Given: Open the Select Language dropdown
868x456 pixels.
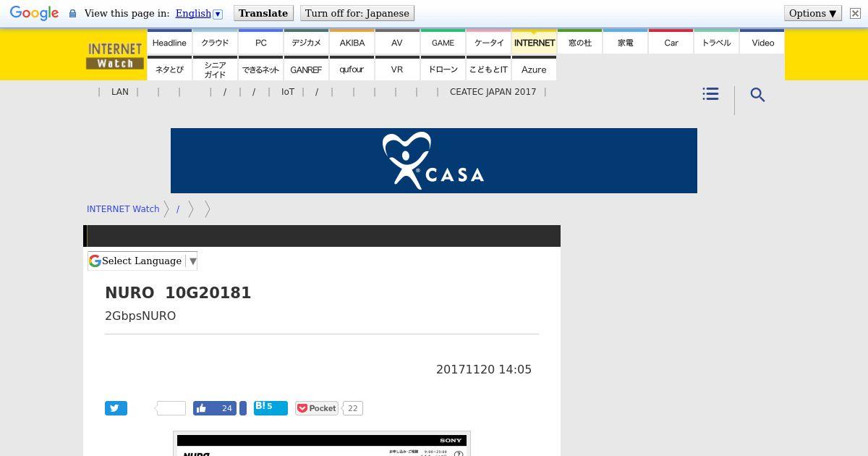Looking at the screenshot, I should (142, 261).
